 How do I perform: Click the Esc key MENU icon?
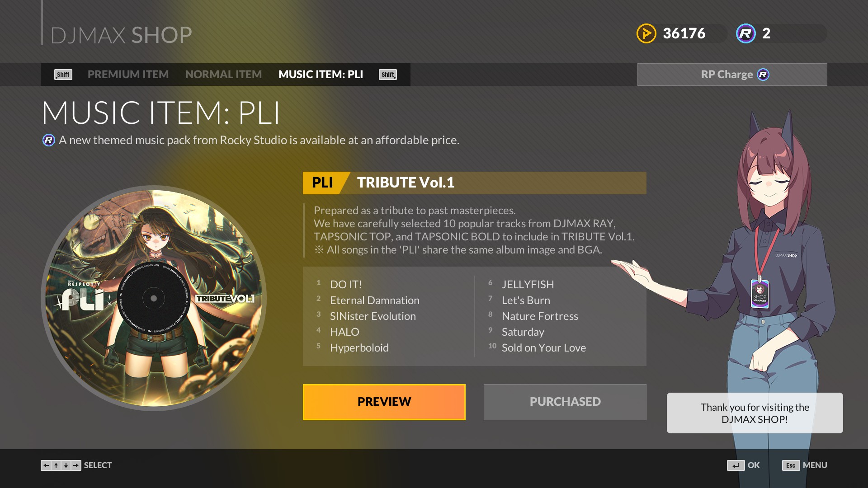pos(791,465)
